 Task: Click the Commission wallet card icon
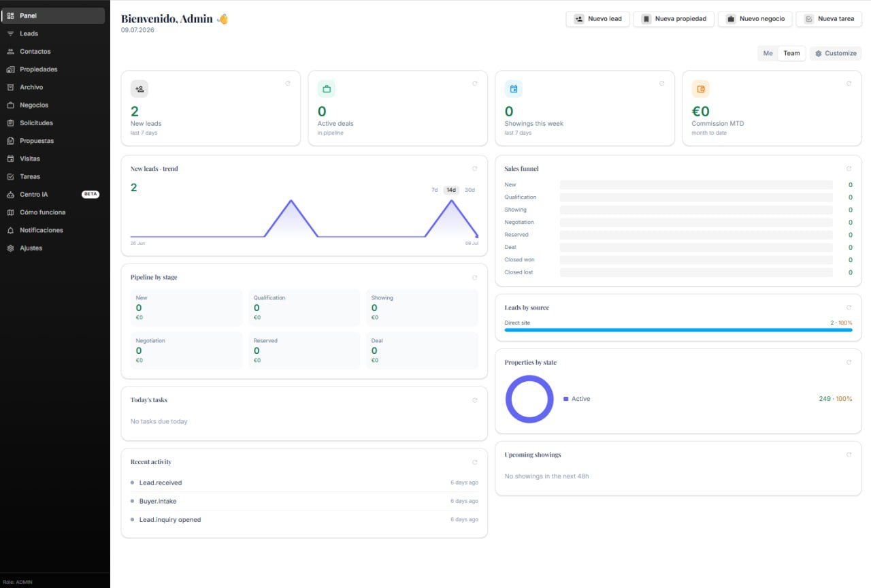pyautogui.click(x=701, y=89)
